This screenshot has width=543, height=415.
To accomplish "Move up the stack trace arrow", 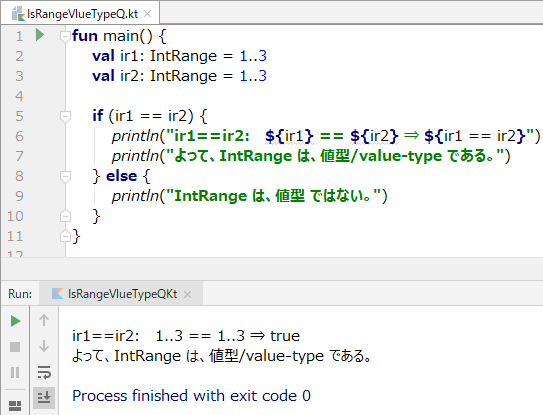I will point(44,320).
